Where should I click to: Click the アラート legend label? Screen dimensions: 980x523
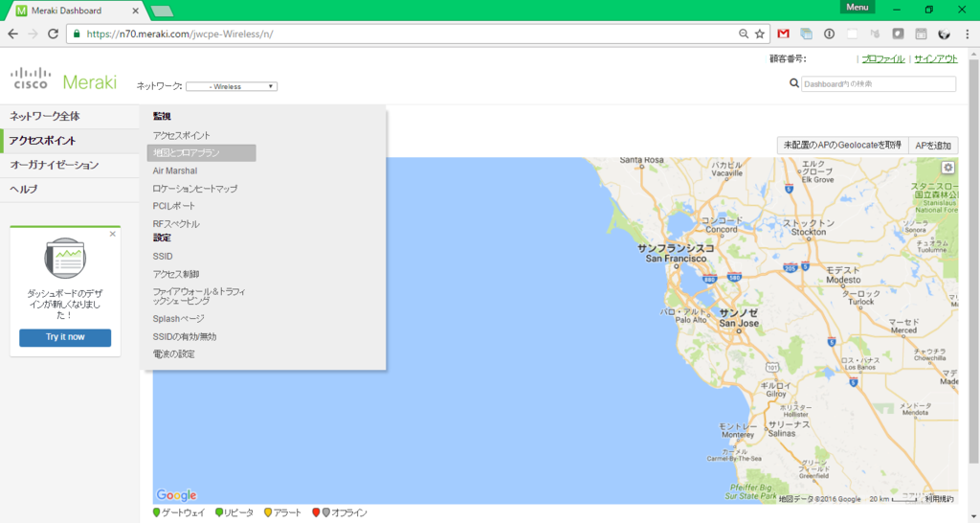(287, 513)
